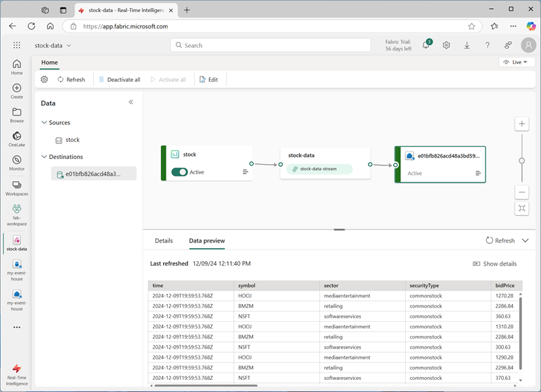
Task: Open browser menu ellipsis
Action: [x=513, y=26]
